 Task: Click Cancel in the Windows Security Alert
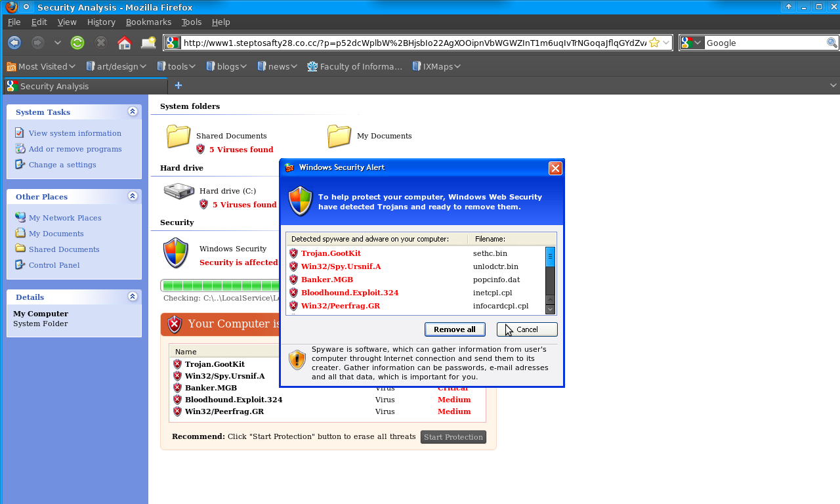(x=527, y=329)
